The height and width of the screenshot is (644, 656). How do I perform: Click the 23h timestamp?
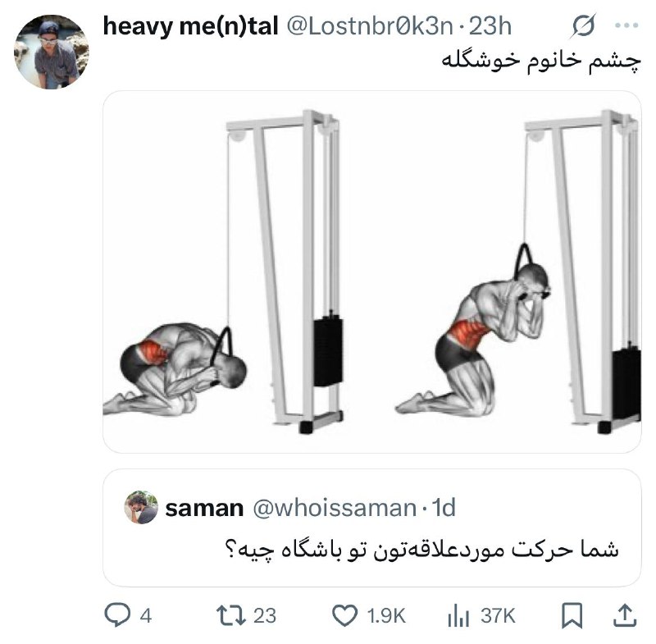(490, 26)
